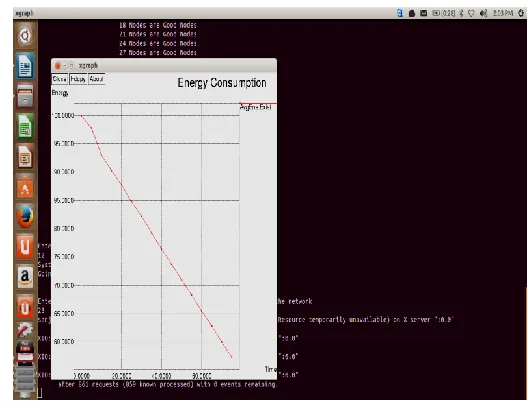Click the '27 Nodes are Good Nodes' terminal line
The height and width of the screenshot is (406, 528).
pos(158,53)
